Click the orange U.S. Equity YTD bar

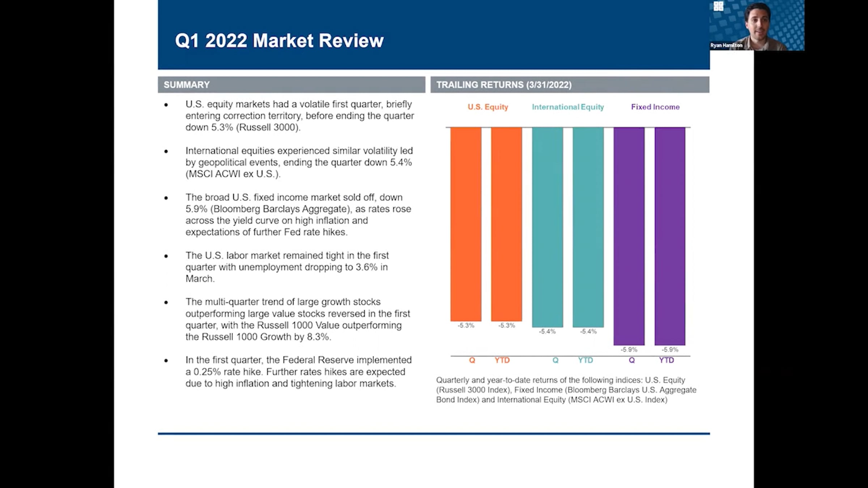click(506, 224)
